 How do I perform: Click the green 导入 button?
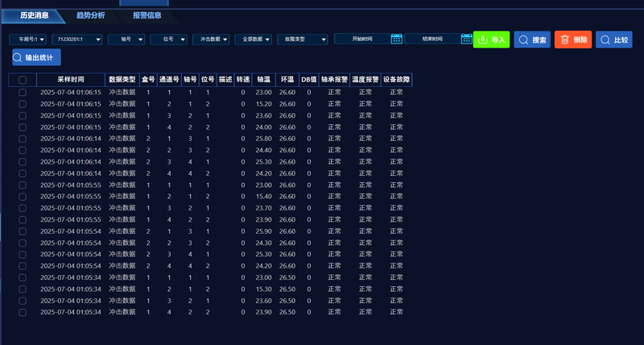[x=491, y=39]
